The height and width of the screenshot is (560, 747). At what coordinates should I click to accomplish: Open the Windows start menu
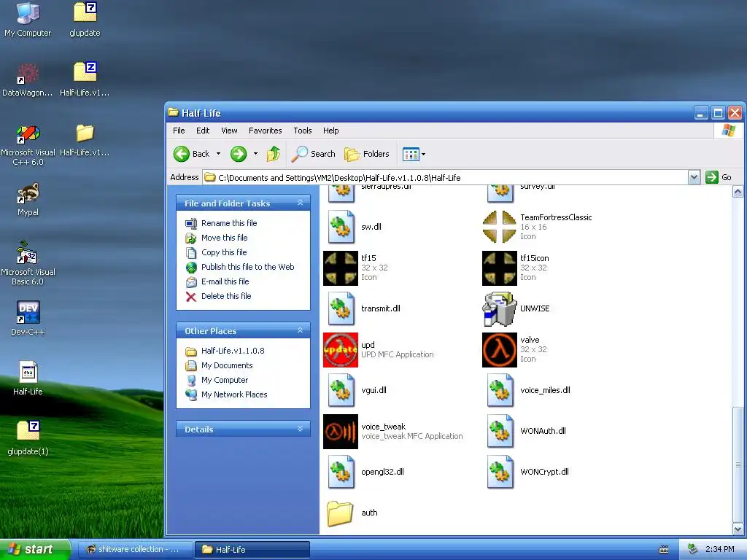tap(35, 549)
